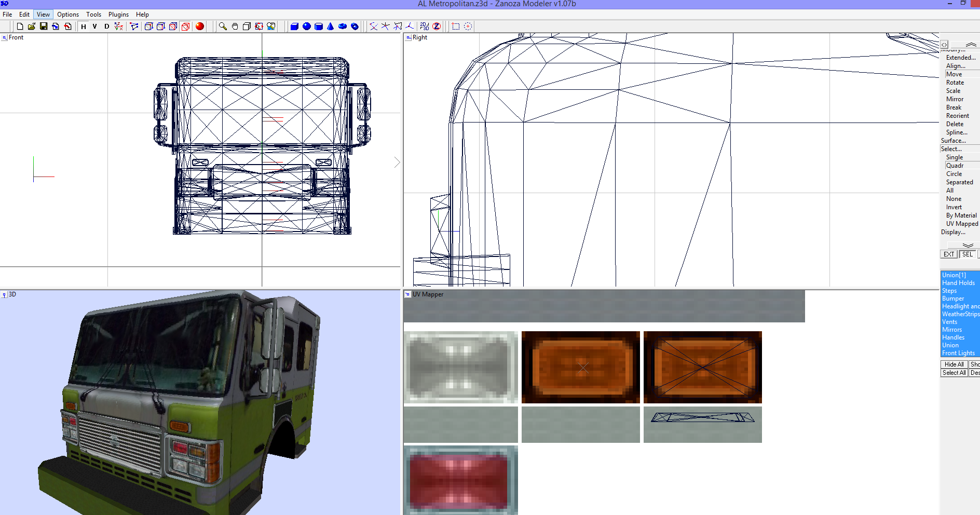
Task: Toggle the D button on the toolbar
Action: 106,26
